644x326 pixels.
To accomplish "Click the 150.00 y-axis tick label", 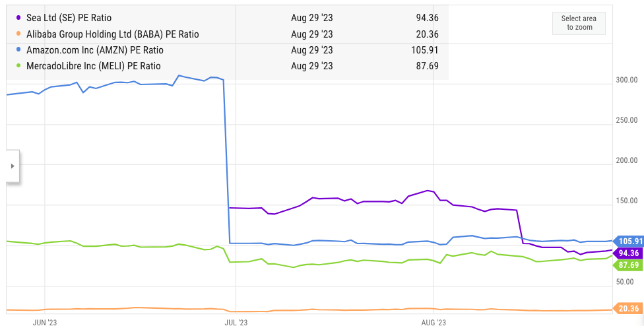I will tap(625, 201).
